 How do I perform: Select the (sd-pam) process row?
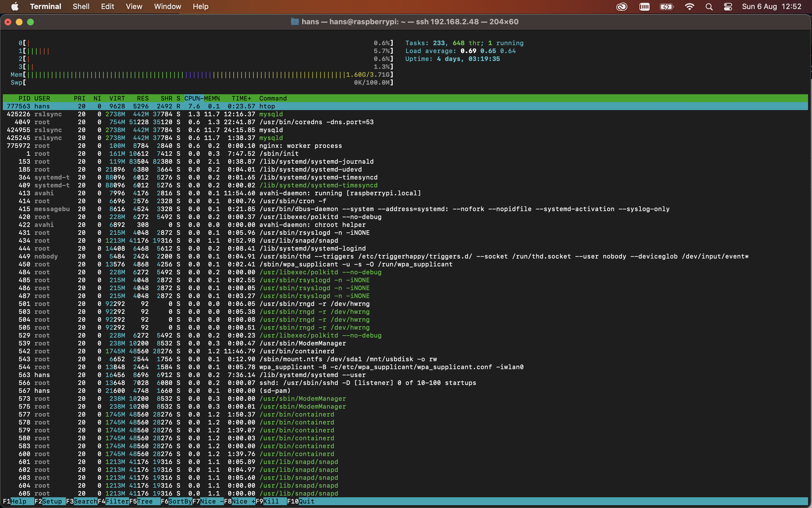(x=405, y=391)
